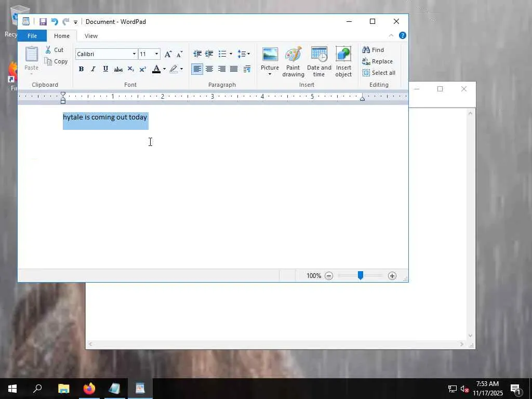Click the up arrow of the background window's scrollbar
This screenshot has height=399, width=532.
[470, 113]
